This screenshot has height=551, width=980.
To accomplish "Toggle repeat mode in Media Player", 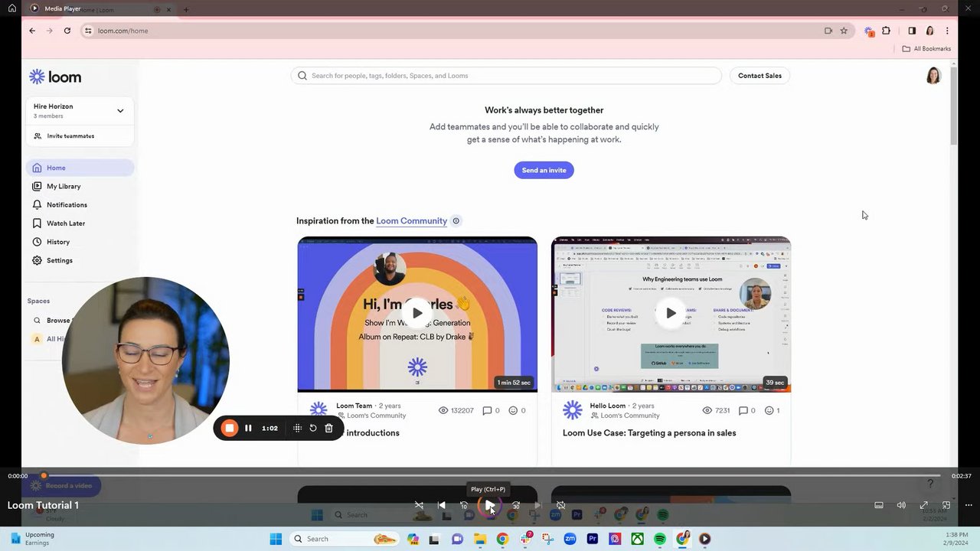I will tap(560, 505).
